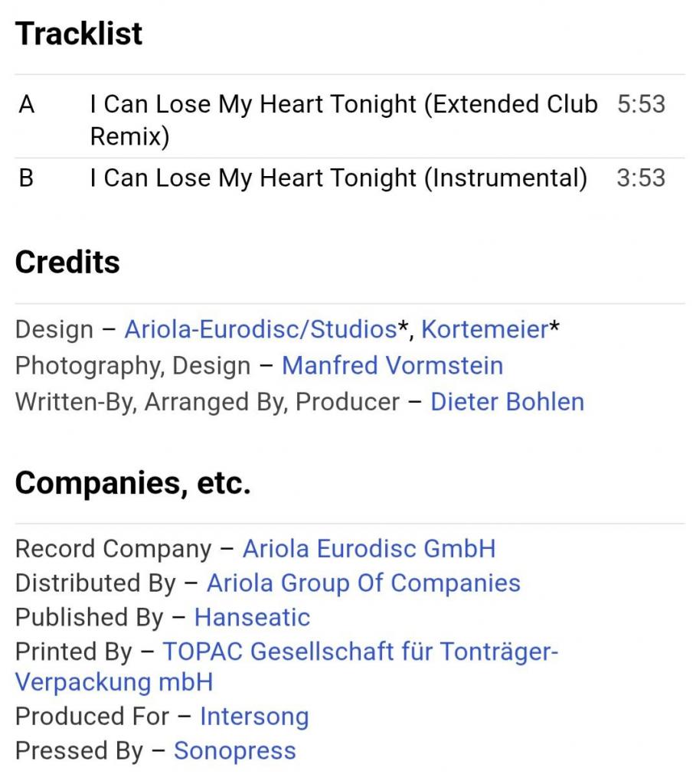Viewport: 696px width, 784px height.
Task: Visit the Sonopress pressing plant link
Action: (234, 751)
